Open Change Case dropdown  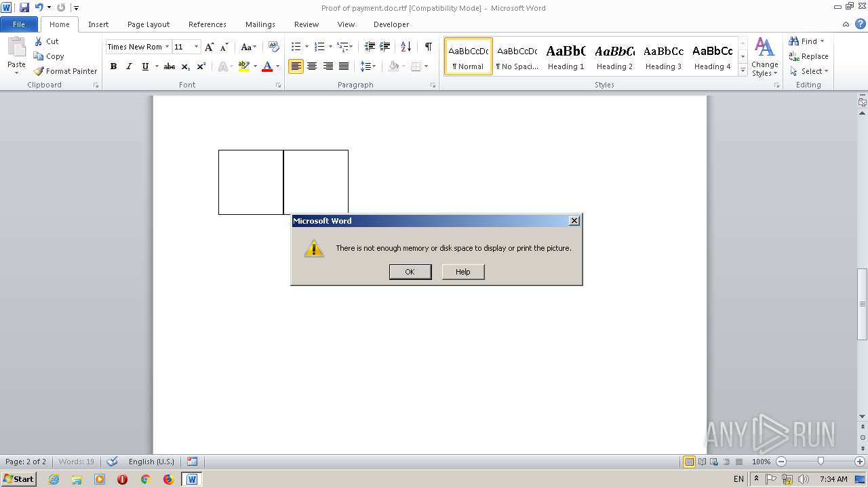click(x=248, y=47)
